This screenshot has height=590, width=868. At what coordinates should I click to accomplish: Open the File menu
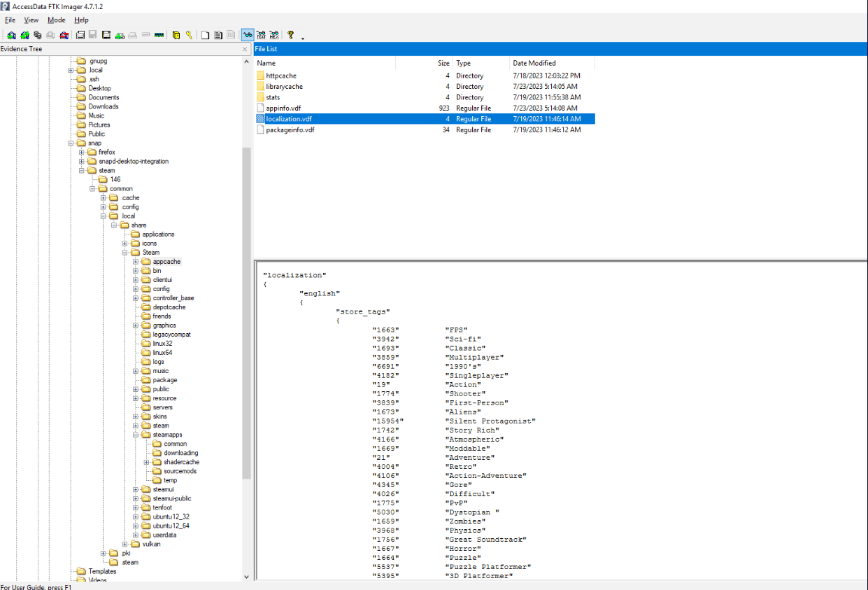click(10, 20)
